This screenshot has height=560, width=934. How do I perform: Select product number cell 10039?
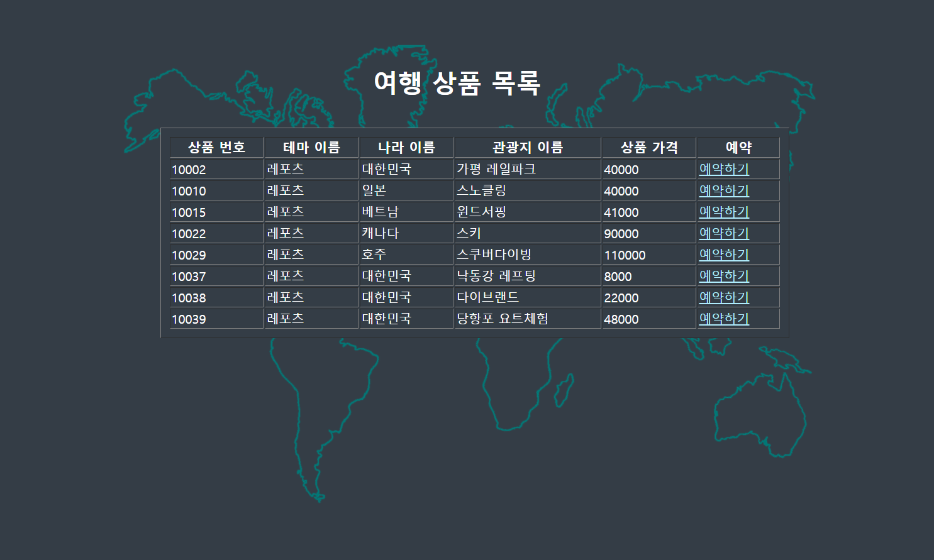coord(216,319)
